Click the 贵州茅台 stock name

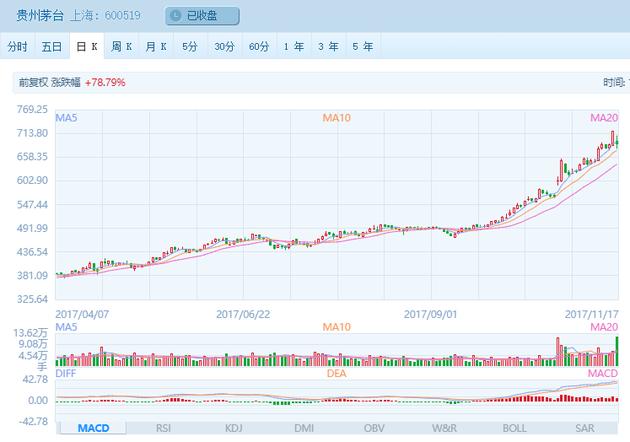point(40,16)
